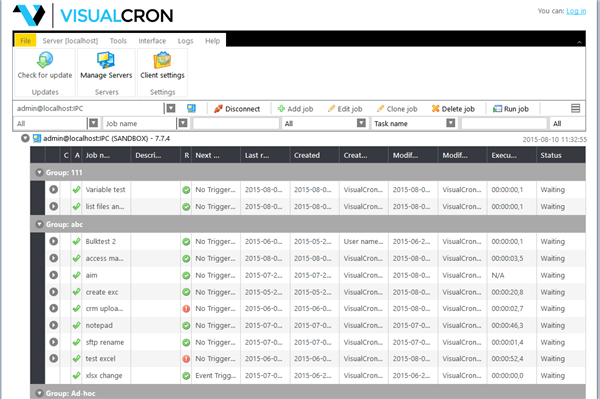
Task: Open the first All filter dropdown
Action: pos(93,123)
